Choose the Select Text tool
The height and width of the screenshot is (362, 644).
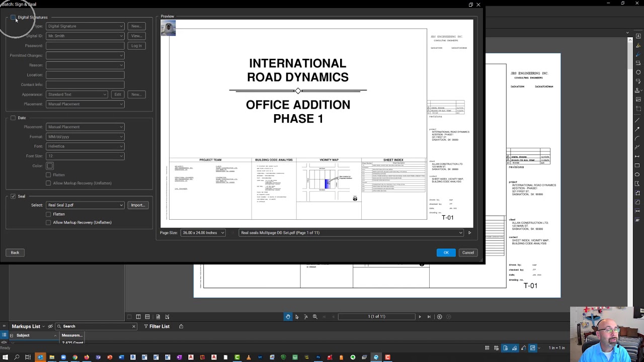pyautogui.click(x=306, y=317)
